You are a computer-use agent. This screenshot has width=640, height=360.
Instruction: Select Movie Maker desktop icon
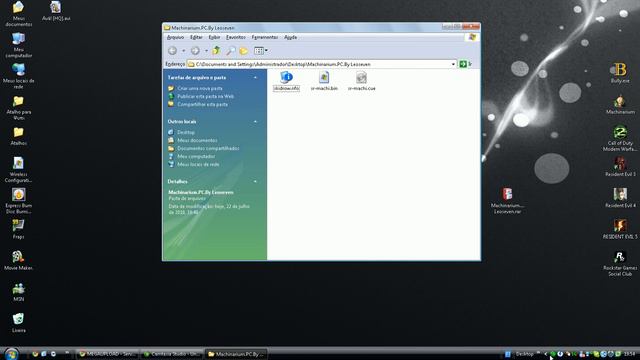(x=18, y=260)
